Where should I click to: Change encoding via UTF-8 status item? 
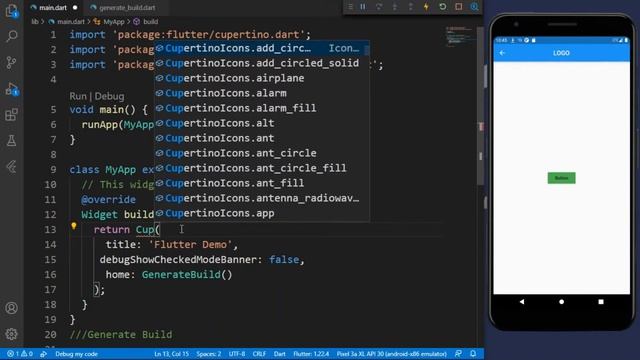click(x=237, y=354)
